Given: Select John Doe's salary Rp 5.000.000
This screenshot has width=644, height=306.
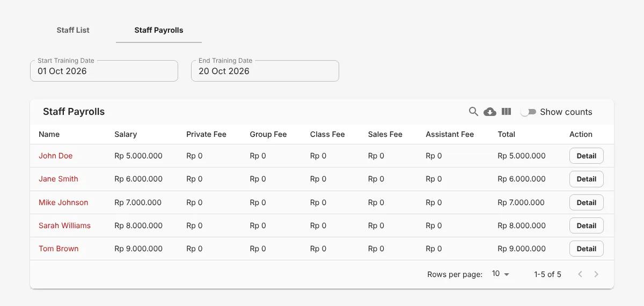Looking at the screenshot, I should tap(138, 156).
